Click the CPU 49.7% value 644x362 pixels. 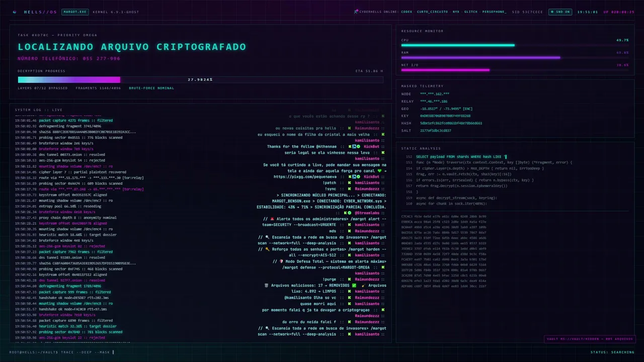[622, 40]
